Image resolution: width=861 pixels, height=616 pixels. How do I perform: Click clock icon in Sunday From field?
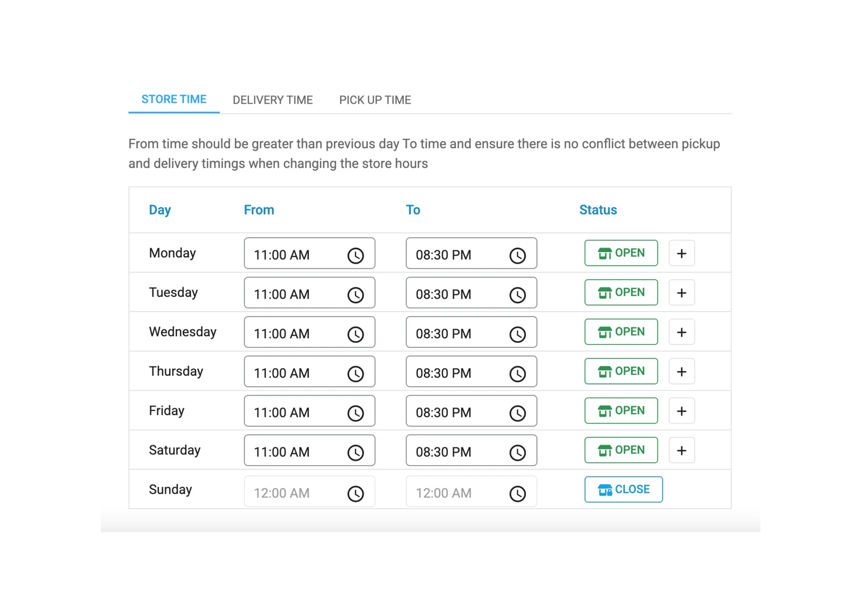click(355, 493)
